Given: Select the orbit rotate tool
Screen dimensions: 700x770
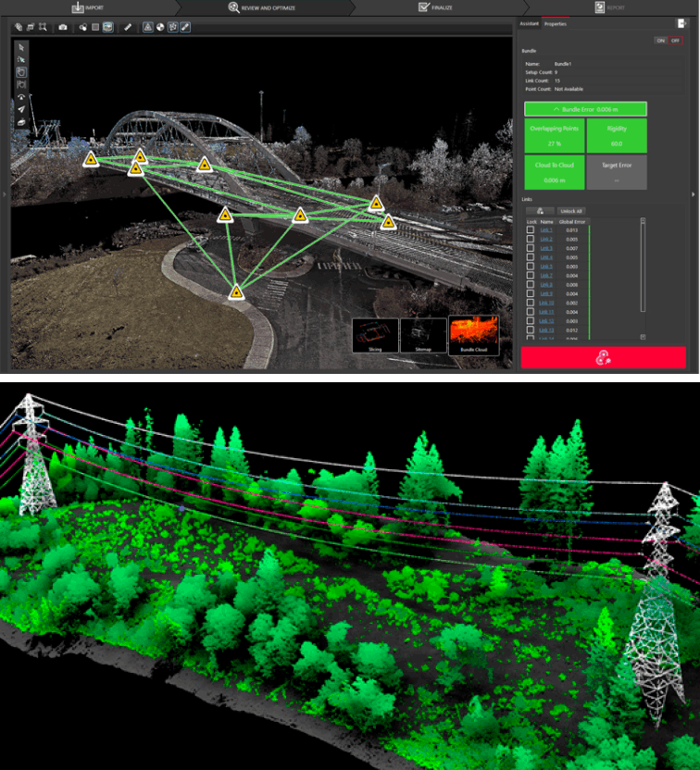Looking at the screenshot, I should click(21, 97).
